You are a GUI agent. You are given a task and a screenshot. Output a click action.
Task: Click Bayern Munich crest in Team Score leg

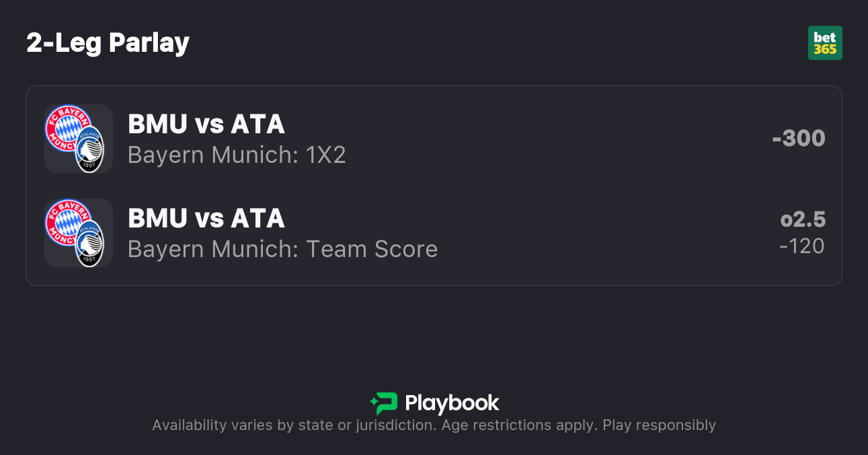pyautogui.click(x=67, y=221)
